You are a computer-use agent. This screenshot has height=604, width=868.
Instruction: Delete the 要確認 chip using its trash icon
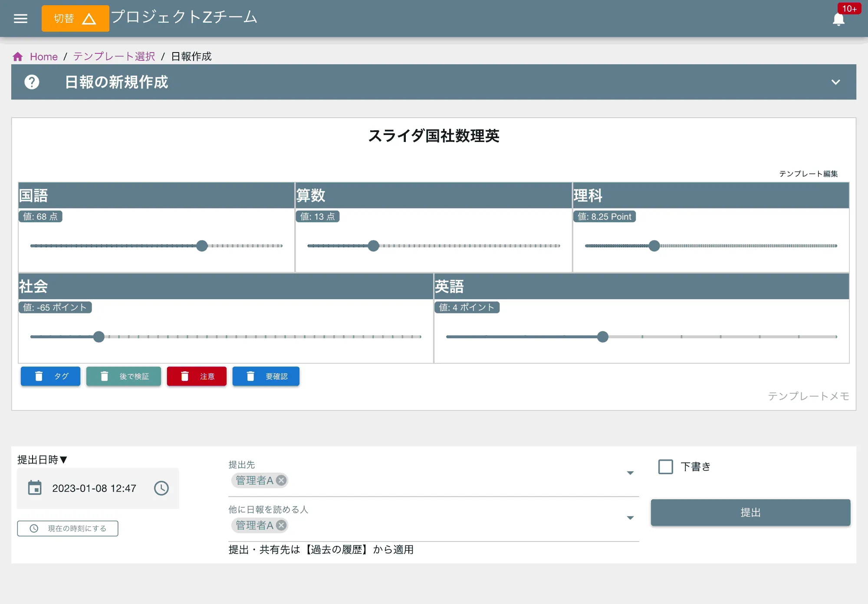[250, 376]
